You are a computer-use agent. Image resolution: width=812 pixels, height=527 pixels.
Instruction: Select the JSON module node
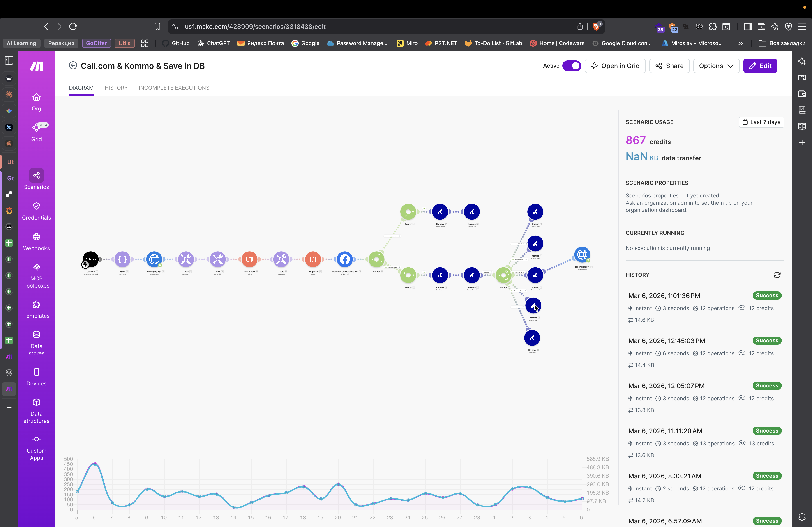pyautogui.click(x=122, y=259)
